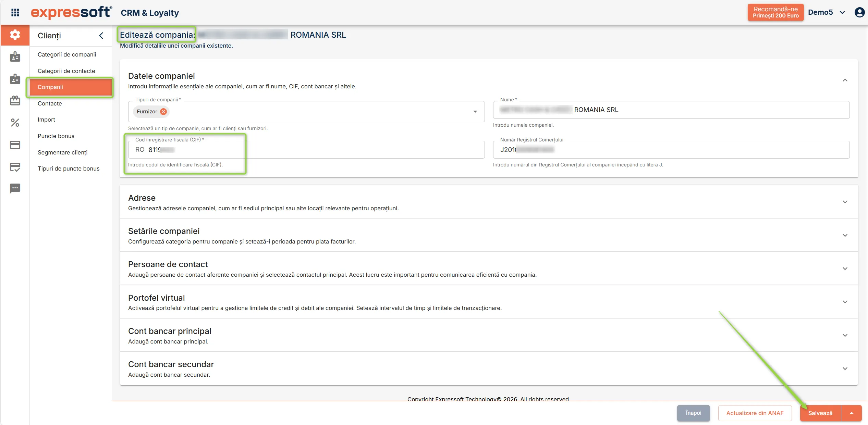Screen dimensions: 868x425
Task: Open the percent discounts sidebar icon
Action: tap(15, 123)
